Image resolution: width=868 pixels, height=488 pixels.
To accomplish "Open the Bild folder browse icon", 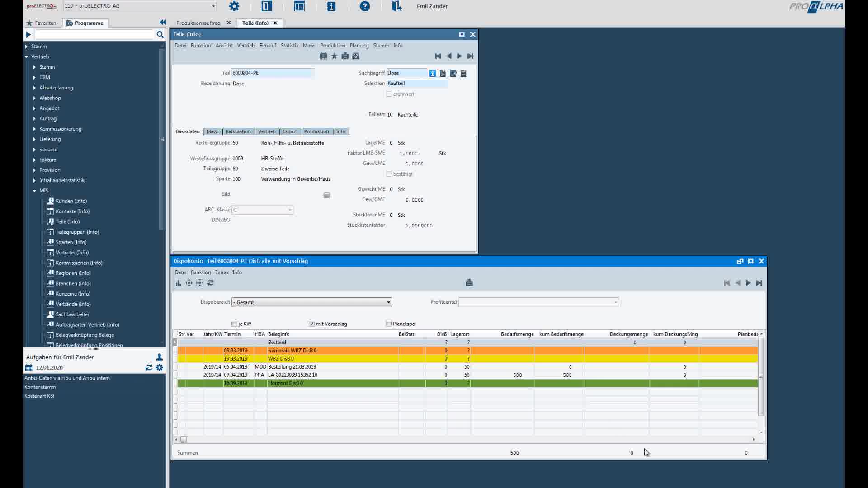I will click(x=327, y=195).
